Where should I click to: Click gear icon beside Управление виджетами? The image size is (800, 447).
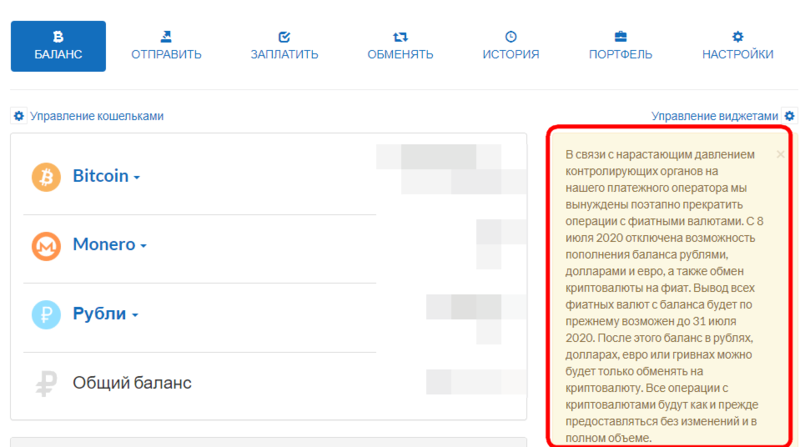tap(790, 116)
